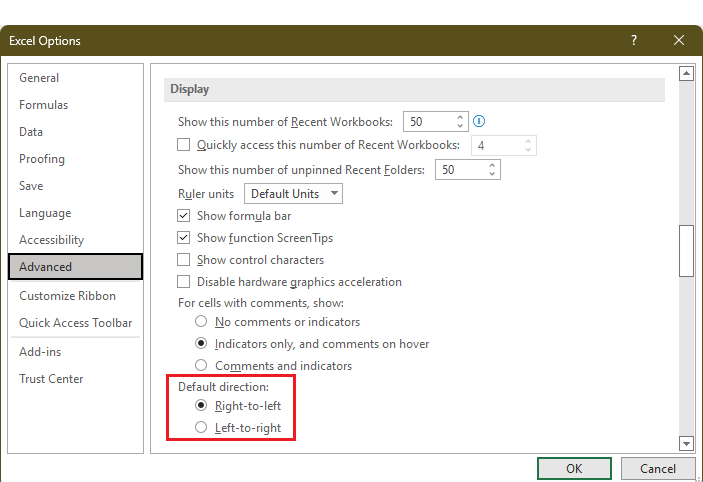Open Customize Ribbon category
703x482 pixels.
(x=75, y=296)
